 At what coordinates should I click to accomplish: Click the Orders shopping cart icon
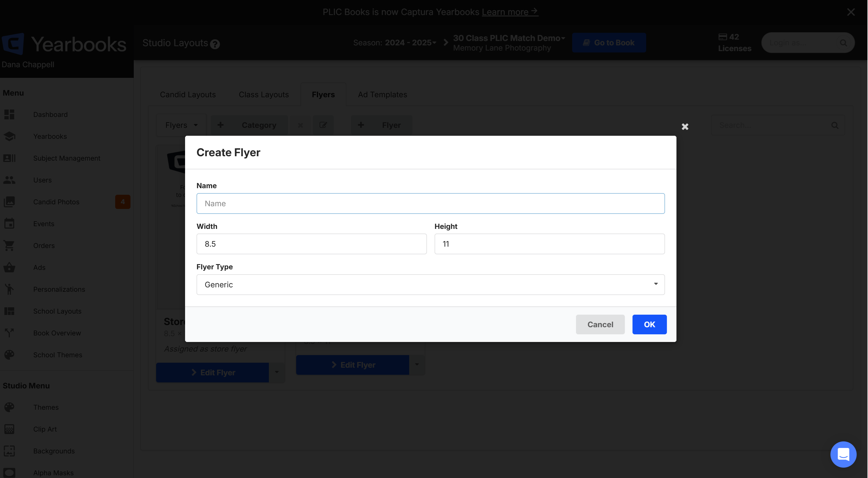click(10, 245)
